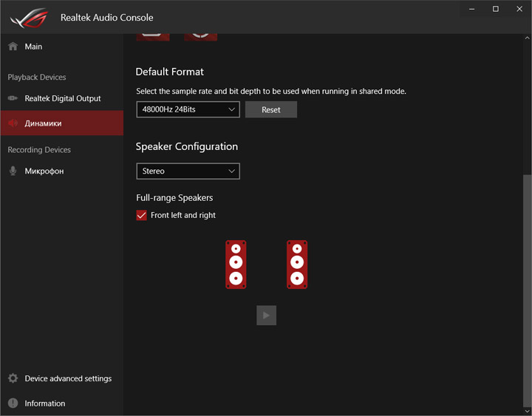The image size is (532, 416).
Task: Open Device advanced settings
Action: click(68, 378)
